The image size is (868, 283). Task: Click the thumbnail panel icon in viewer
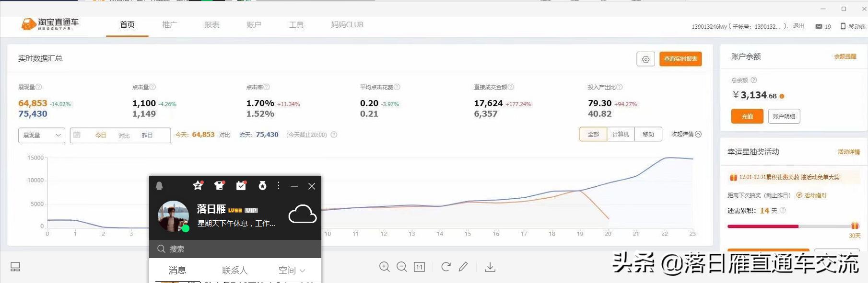[15, 267]
